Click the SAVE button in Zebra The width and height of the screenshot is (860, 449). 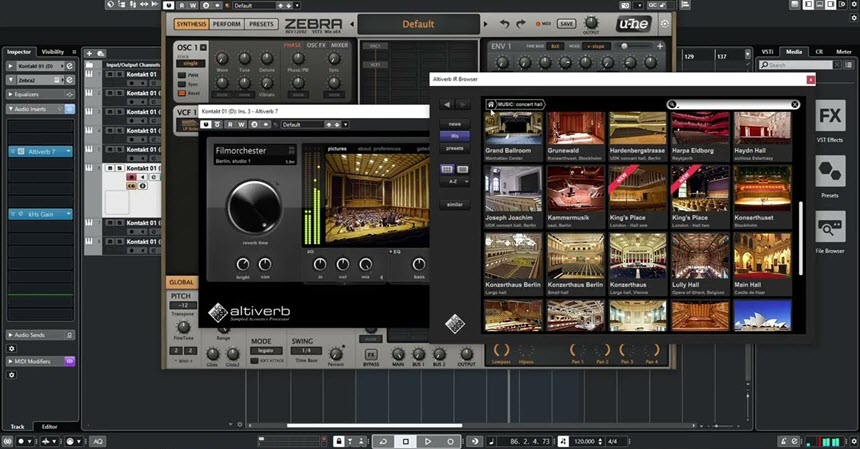point(567,24)
